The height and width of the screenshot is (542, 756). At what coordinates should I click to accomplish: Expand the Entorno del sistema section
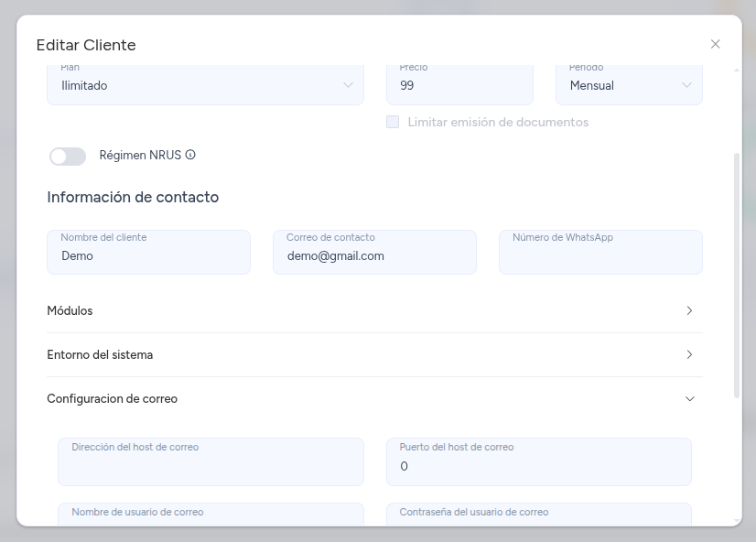click(x=374, y=354)
